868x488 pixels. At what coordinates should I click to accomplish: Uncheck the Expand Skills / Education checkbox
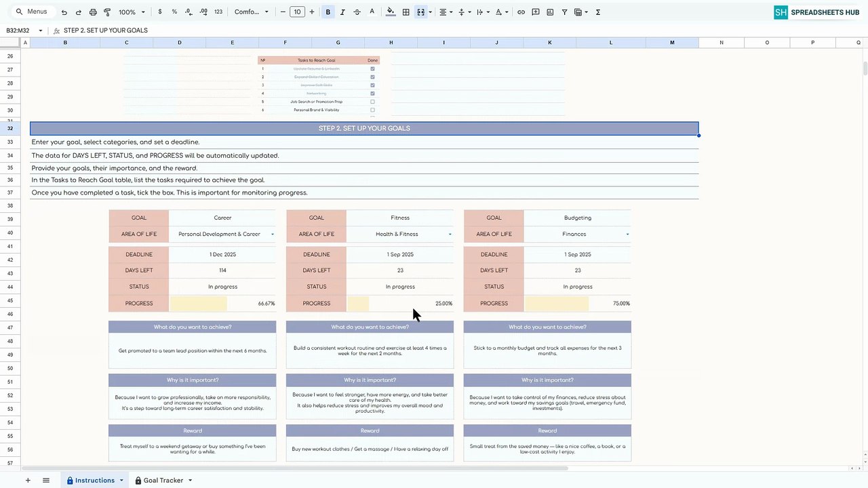coord(372,77)
